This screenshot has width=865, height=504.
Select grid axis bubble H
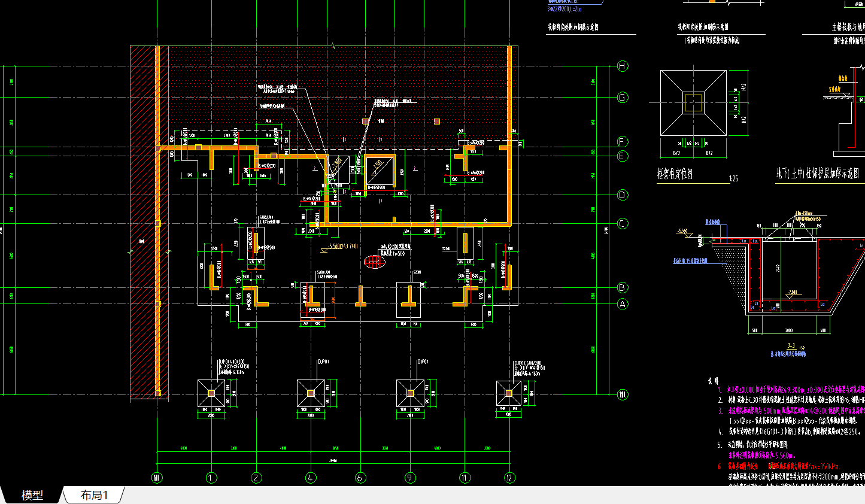tap(623, 66)
